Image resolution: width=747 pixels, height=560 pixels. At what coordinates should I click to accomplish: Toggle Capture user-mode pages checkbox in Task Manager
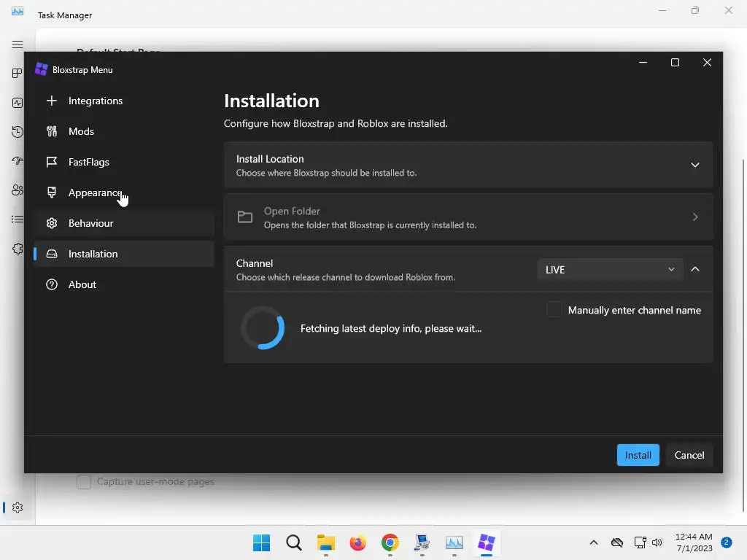[x=84, y=481]
